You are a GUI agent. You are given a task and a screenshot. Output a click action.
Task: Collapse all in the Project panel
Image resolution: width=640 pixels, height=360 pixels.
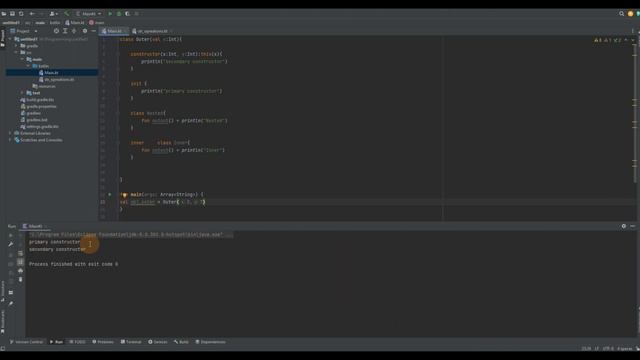tap(74, 31)
